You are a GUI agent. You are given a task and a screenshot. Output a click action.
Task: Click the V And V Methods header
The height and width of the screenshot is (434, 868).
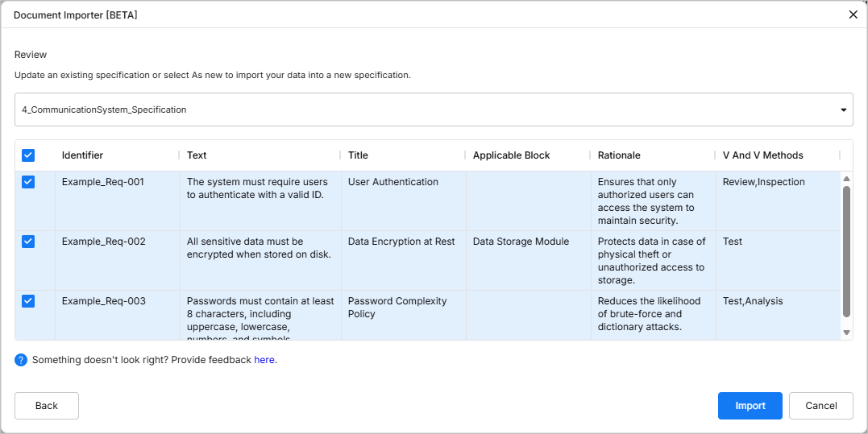point(762,155)
